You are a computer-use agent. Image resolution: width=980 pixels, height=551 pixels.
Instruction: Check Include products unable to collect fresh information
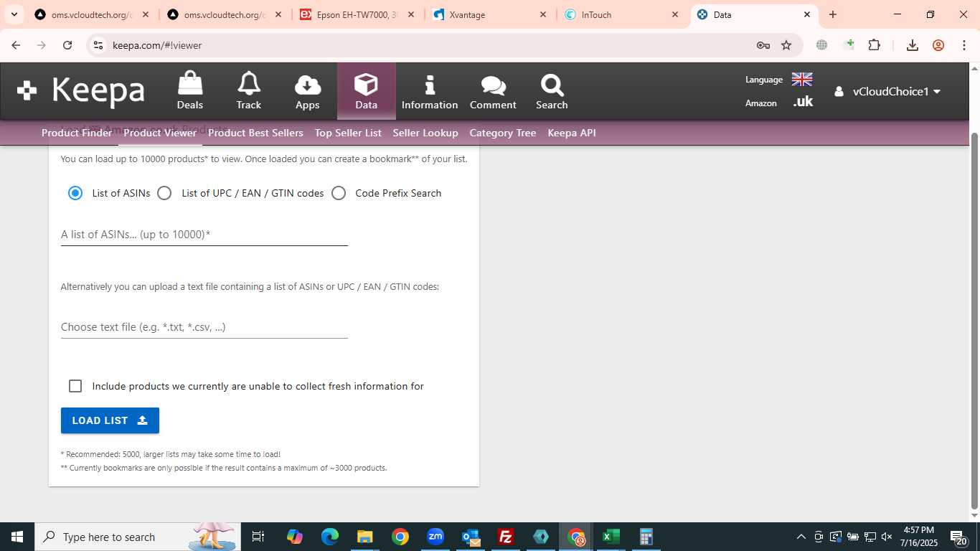pos(75,386)
